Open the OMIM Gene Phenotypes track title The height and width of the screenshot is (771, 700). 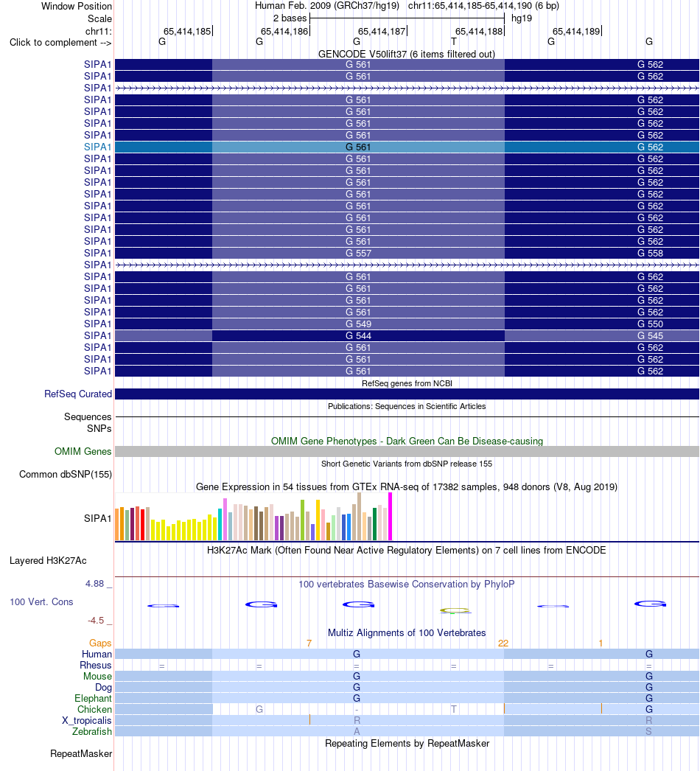coord(407,441)
